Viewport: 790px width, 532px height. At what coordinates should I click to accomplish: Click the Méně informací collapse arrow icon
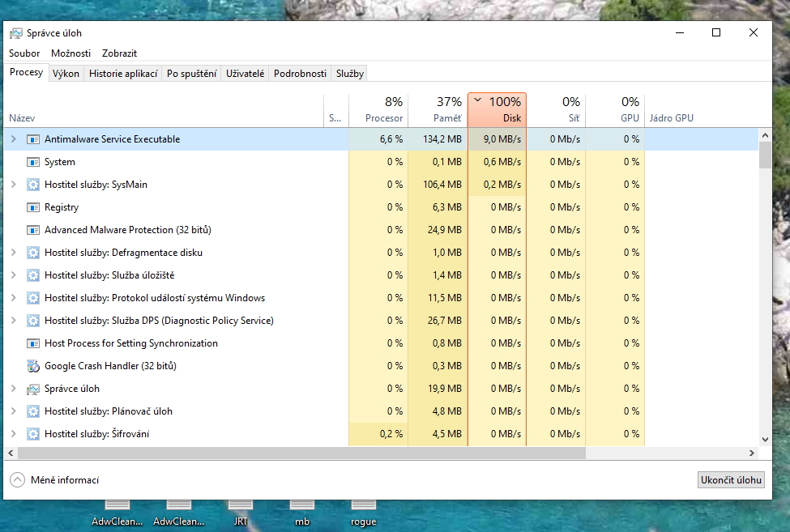18,480
